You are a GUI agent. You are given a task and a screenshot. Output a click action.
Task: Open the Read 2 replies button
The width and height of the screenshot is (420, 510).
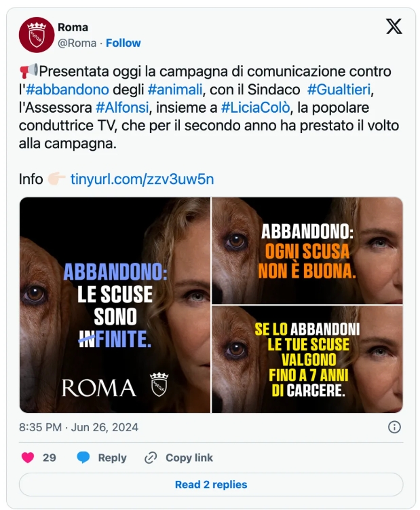pos(211,484)
